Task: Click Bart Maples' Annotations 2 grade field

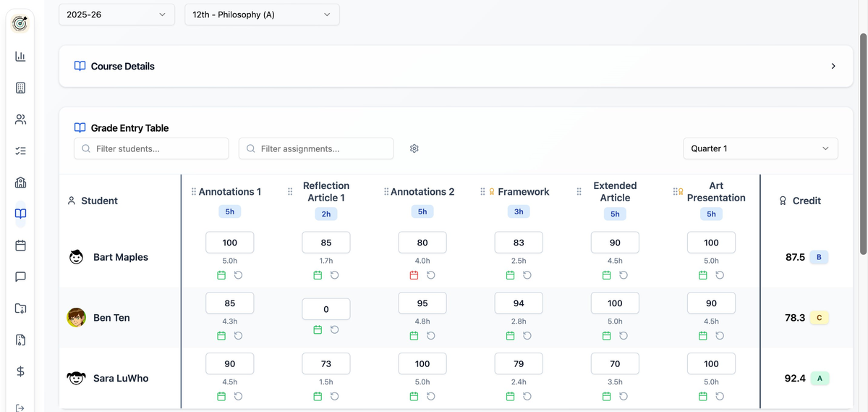Action: (x=422, y=243)
